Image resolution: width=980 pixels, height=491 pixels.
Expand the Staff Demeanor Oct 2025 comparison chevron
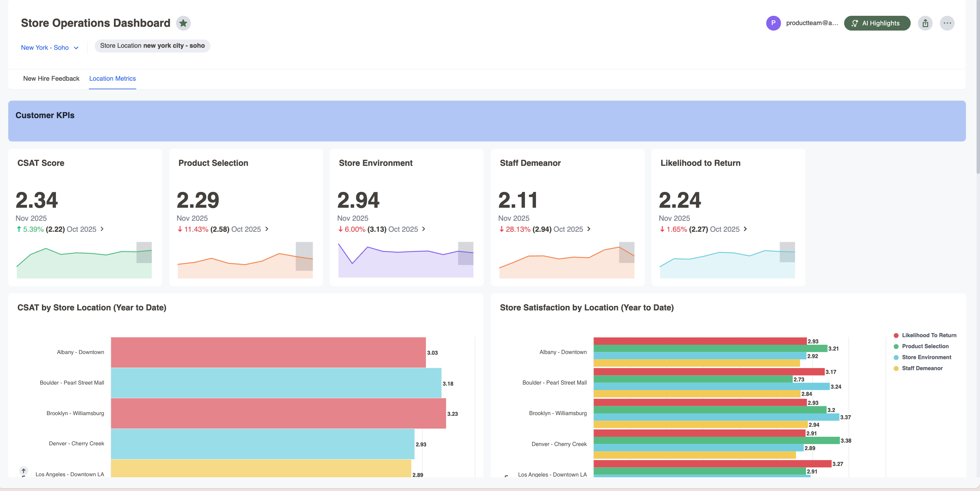tap(588, 229)
